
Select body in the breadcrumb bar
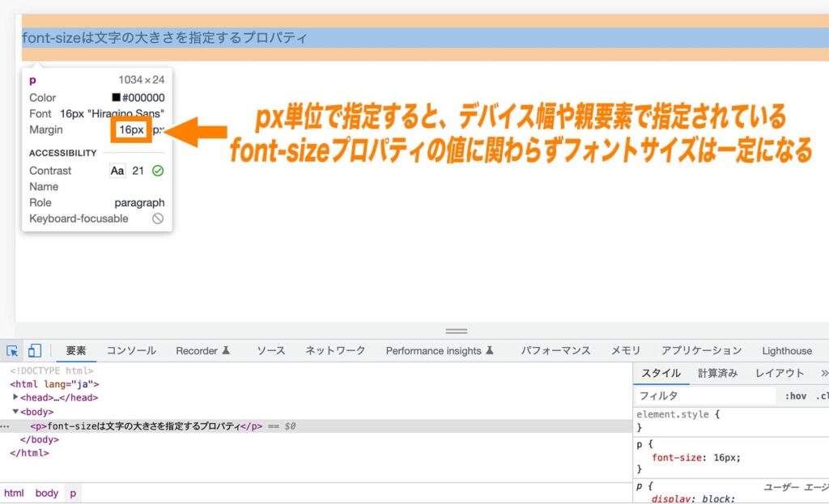(46, 493)
